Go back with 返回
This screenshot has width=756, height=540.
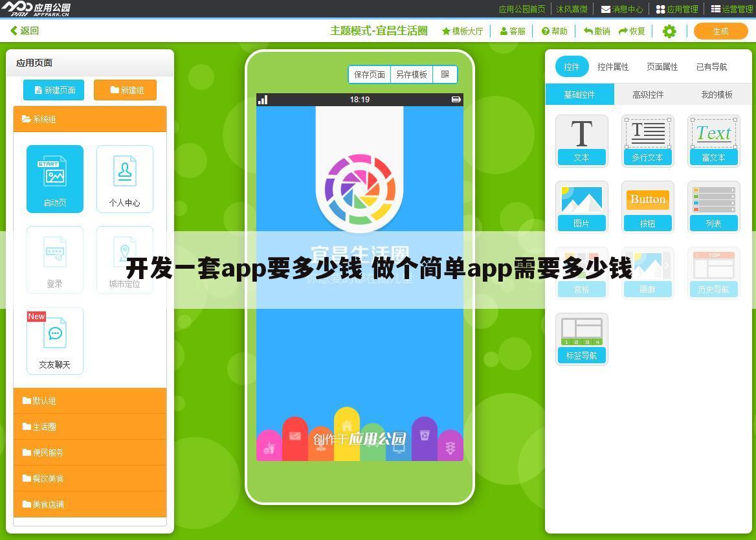point(25,31)
